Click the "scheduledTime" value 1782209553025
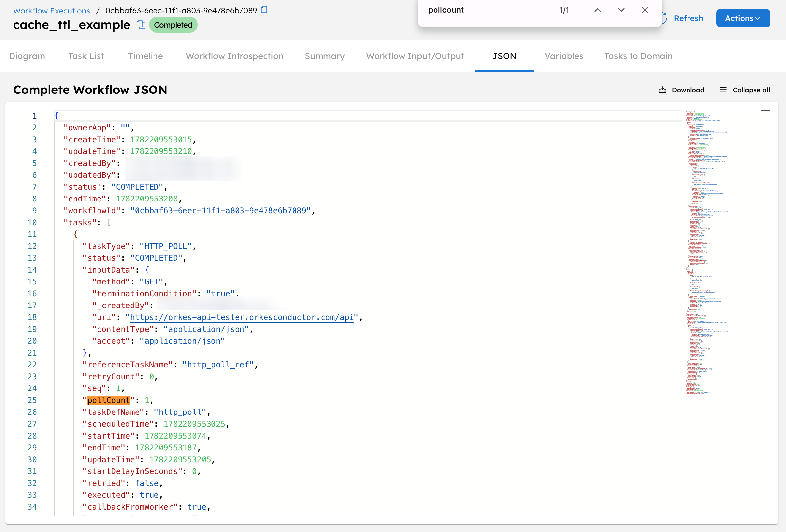 [194, 424]
